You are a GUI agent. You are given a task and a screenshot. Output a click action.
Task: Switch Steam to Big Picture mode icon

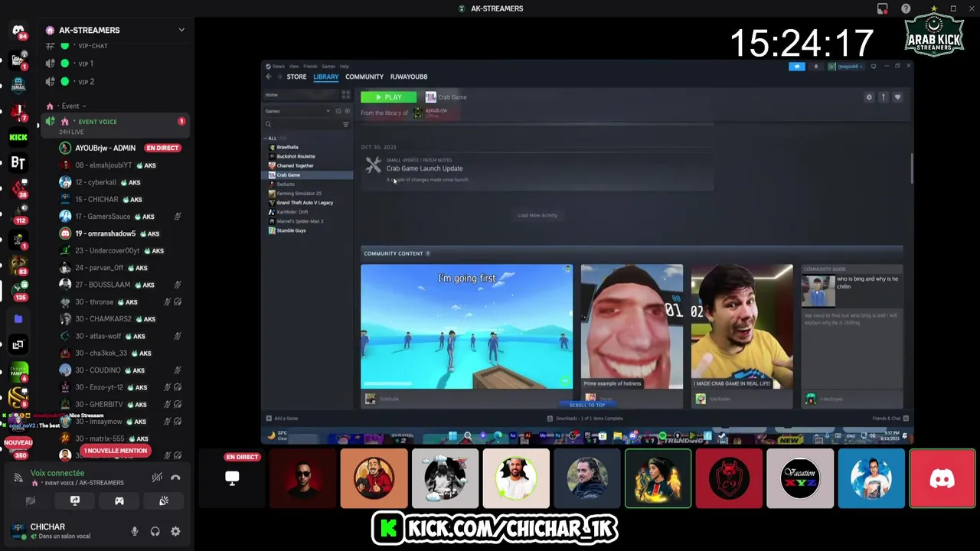[874, 67]
